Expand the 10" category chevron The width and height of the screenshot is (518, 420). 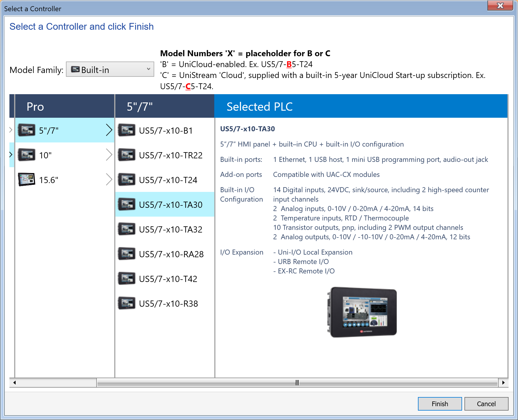click(109, 155)
